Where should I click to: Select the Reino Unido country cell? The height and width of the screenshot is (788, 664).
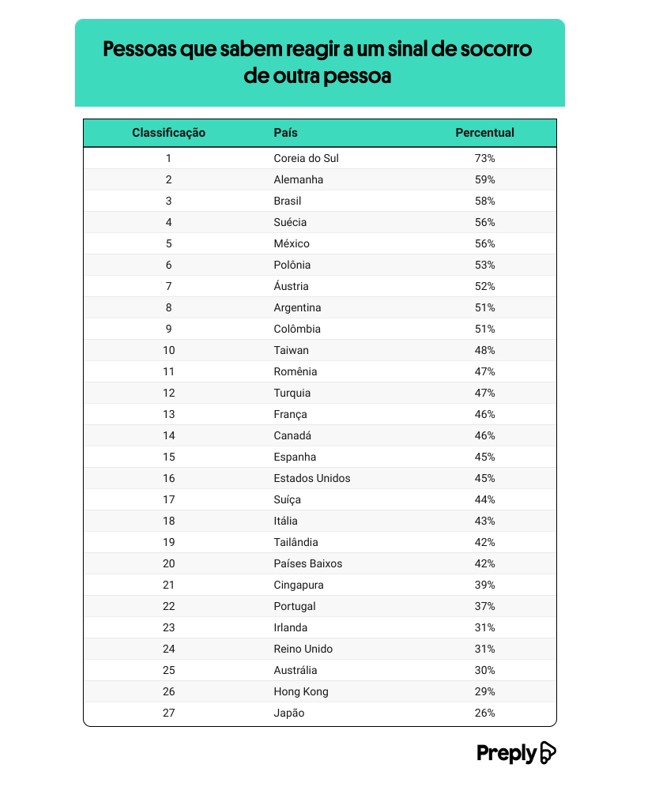[x=303, y=649]
